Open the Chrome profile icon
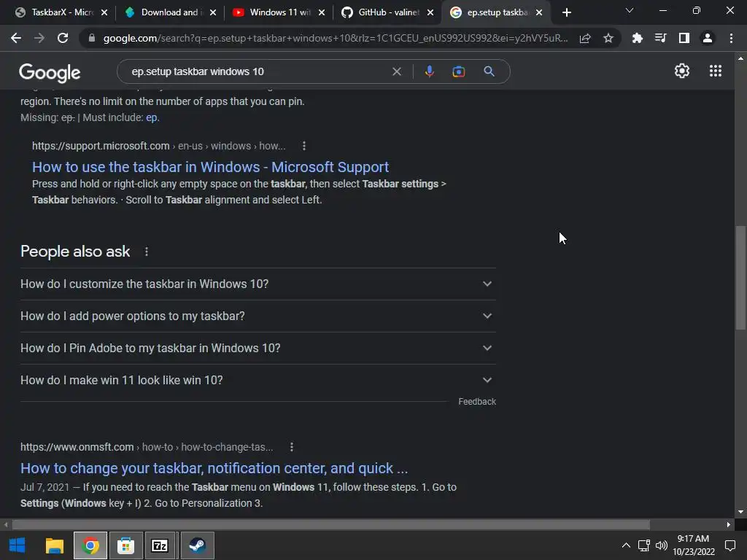Image resolution: width=747 pixels, height=560 pixels. tap(708, 38)
